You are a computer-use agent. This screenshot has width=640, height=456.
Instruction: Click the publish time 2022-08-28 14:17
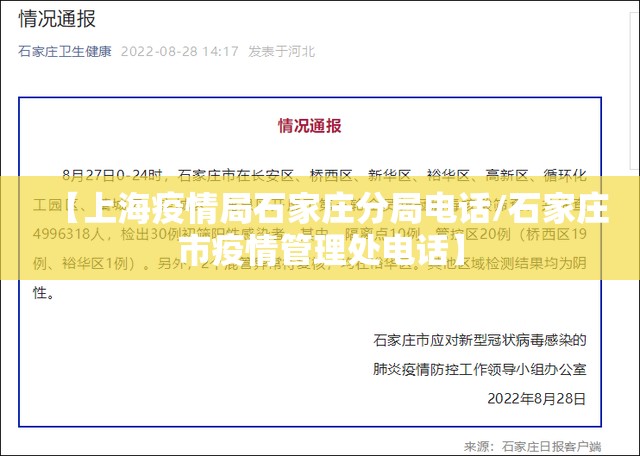[x=180, y=51]
